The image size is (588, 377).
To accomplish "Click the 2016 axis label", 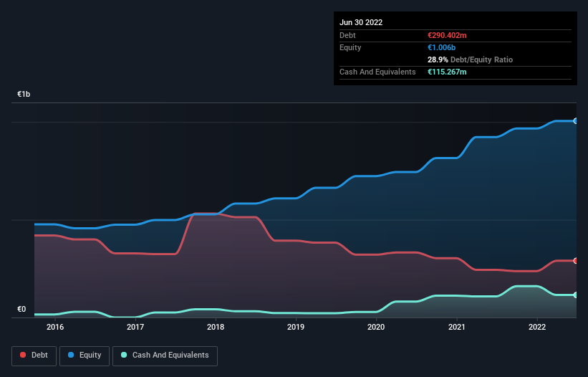I will 55,327.
